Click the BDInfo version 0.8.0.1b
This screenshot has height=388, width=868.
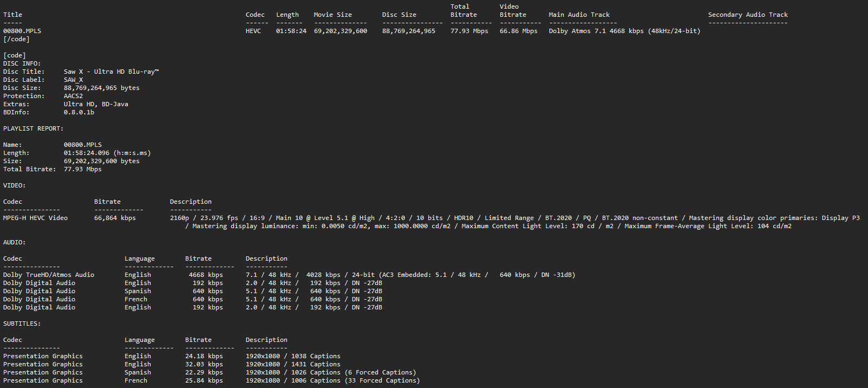(x=79, y=112)
